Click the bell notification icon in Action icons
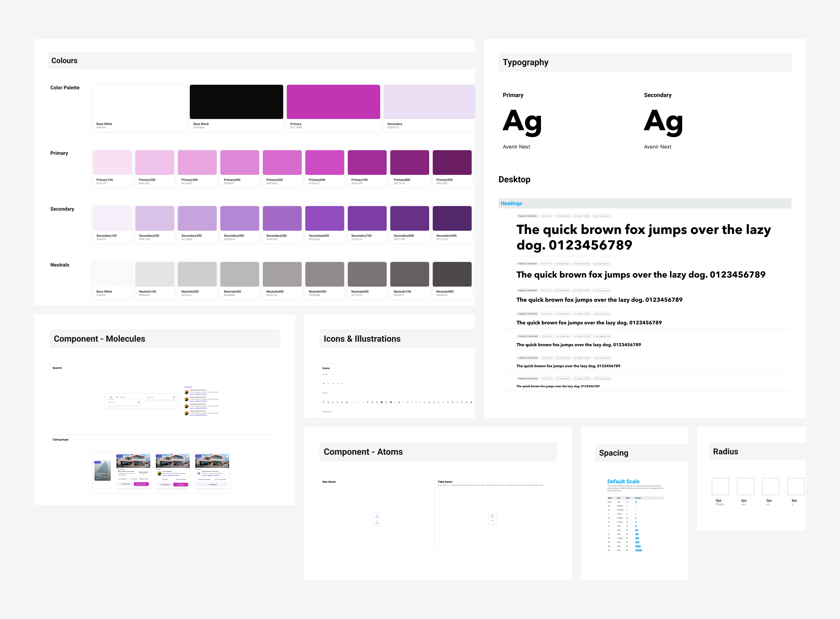 338,402
